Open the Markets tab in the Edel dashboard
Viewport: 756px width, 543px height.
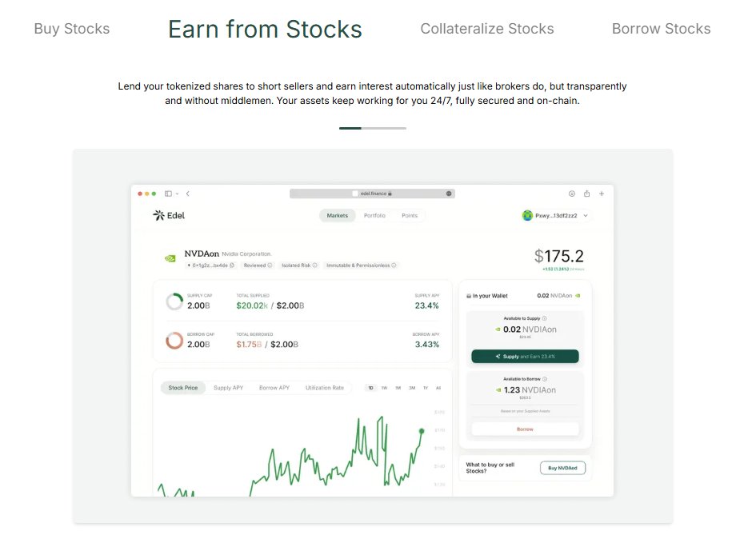pyautogui.click(x=337, y=215)
